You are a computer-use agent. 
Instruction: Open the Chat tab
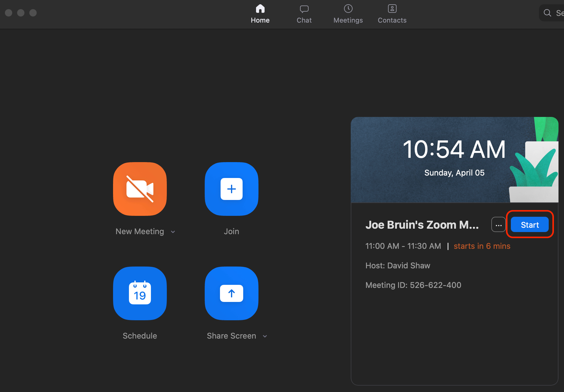pyautogui.click(x=304, y=14)
